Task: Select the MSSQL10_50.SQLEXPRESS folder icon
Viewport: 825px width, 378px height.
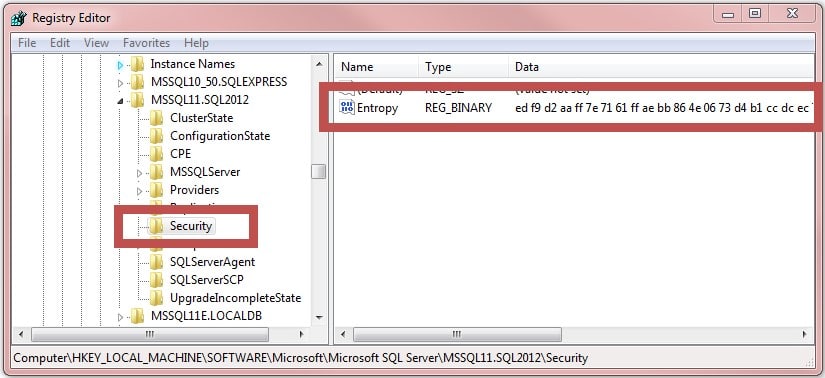Action: [137, 82]
